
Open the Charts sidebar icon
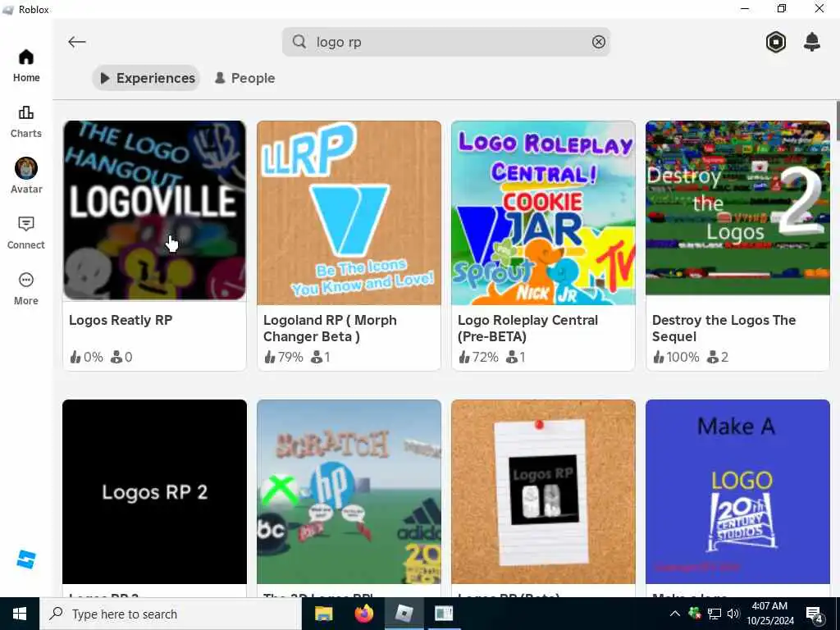(x=25, y=121)
